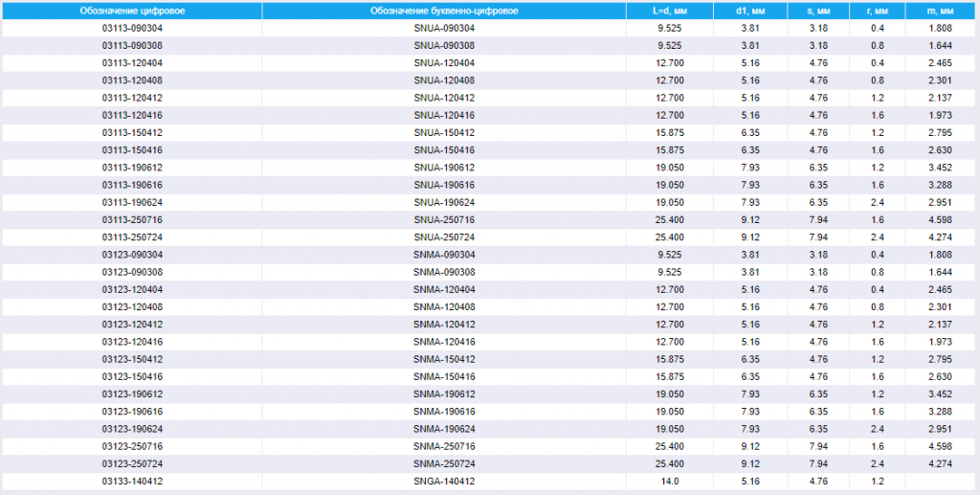The width and height of the screenshot is (980, 495).
Task: Click the 03123-090304 row code
Action: [132, 255]
